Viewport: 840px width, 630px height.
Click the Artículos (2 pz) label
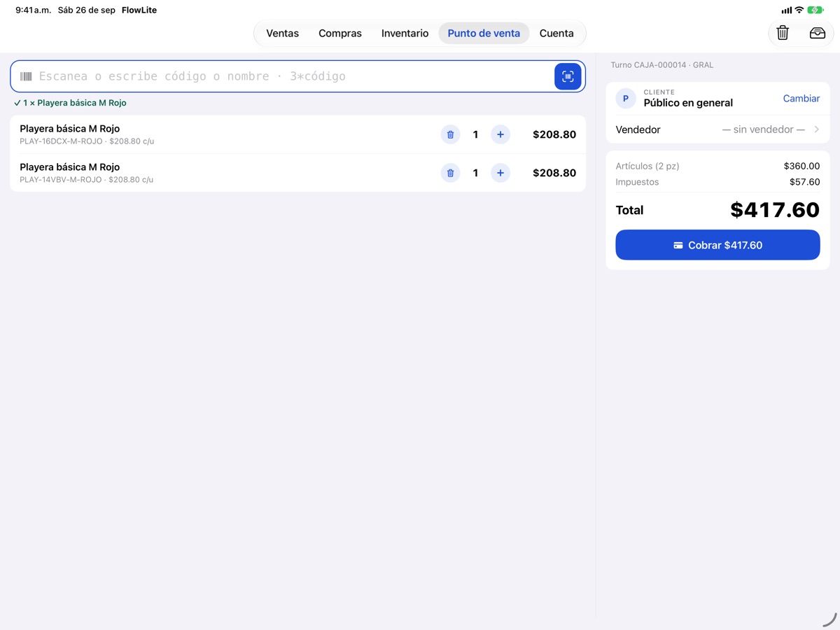tap(647, 166)
